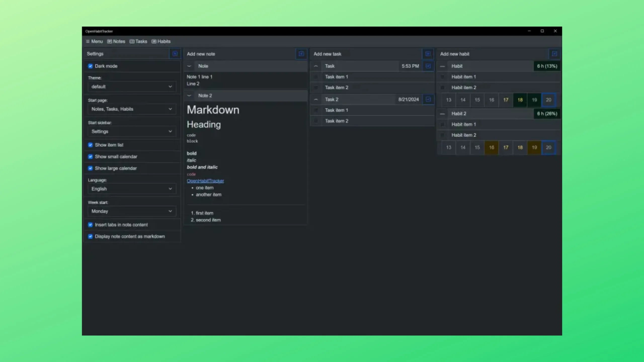Click the add habit icon button
The image size is (644, 362).
(x=554, y=54)
